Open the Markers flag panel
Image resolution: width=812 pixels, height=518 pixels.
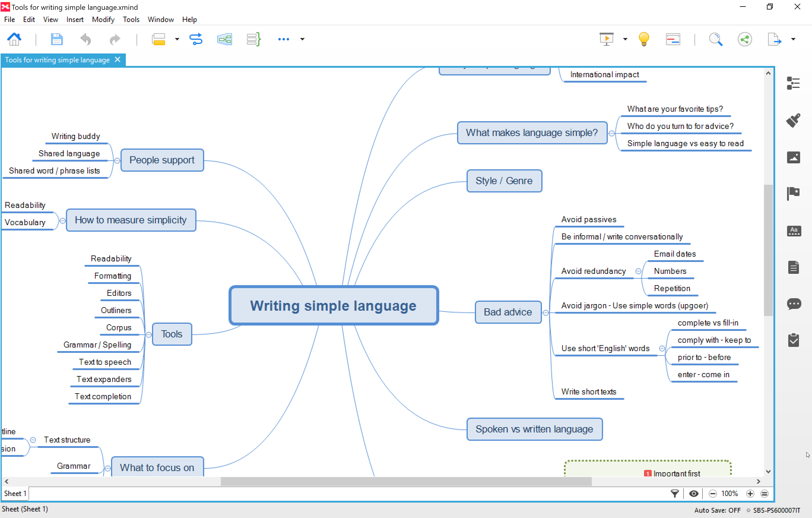tap(793, 194)
